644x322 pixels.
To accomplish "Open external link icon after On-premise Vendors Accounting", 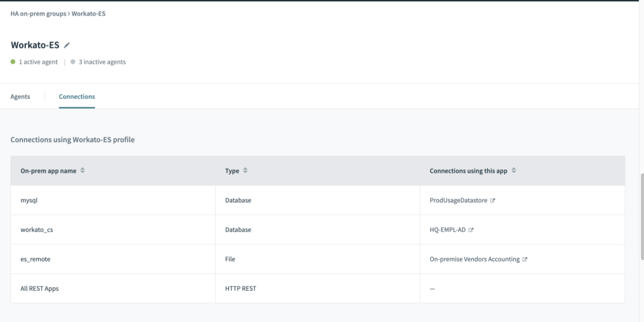I will 525,259.
